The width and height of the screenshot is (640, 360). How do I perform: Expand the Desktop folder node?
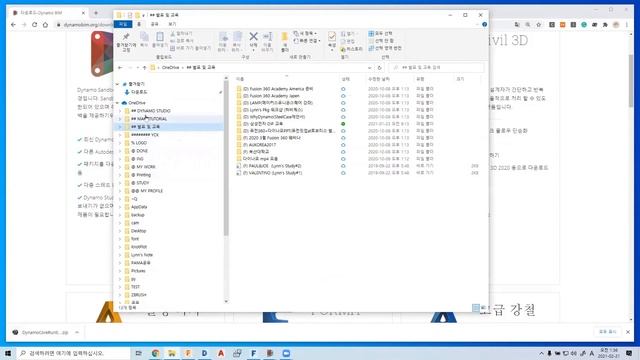point(120,231)
